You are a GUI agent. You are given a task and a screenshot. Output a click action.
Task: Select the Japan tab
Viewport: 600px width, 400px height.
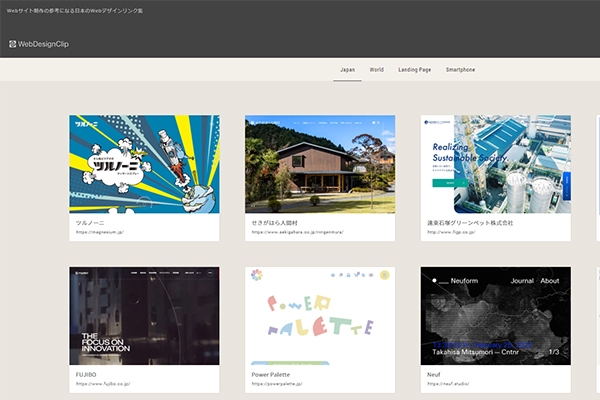click(348, 70)
